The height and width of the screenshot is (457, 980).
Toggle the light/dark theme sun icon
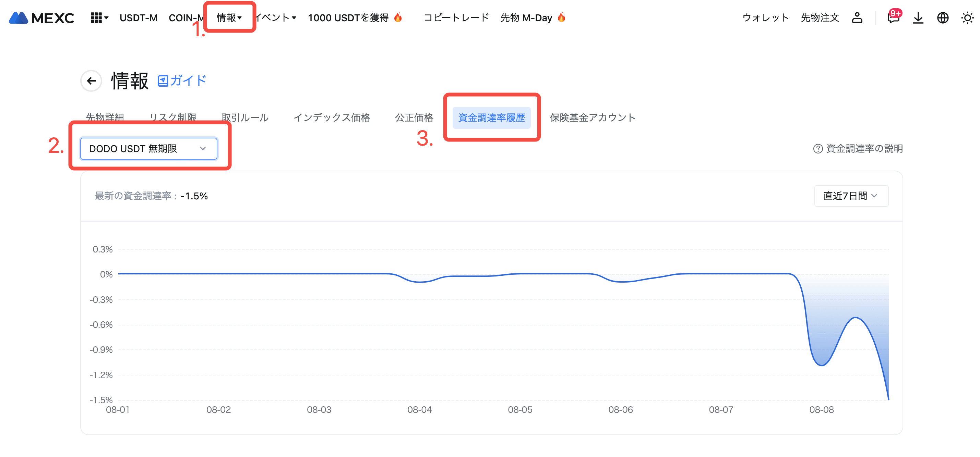[967, 18]
